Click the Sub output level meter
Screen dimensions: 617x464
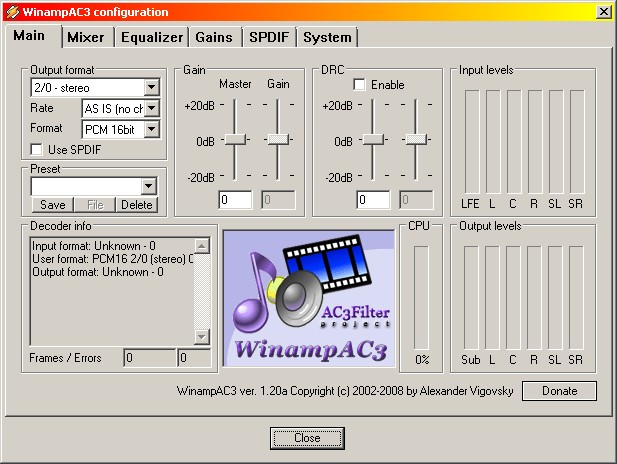point(471,298)
